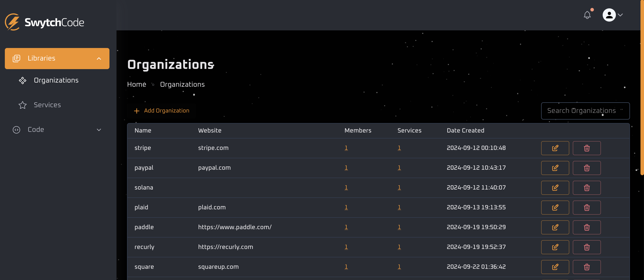This screenshot has width=644, height=280.
Task: Click the solana name cell
Action: click(x=144, y=187)
